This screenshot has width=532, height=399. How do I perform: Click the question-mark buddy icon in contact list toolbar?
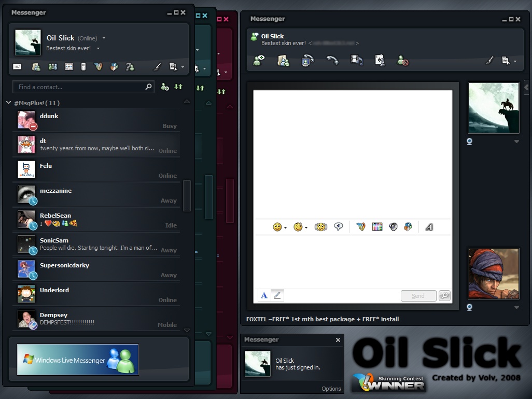pyautogui.click(x=130, y=67)
